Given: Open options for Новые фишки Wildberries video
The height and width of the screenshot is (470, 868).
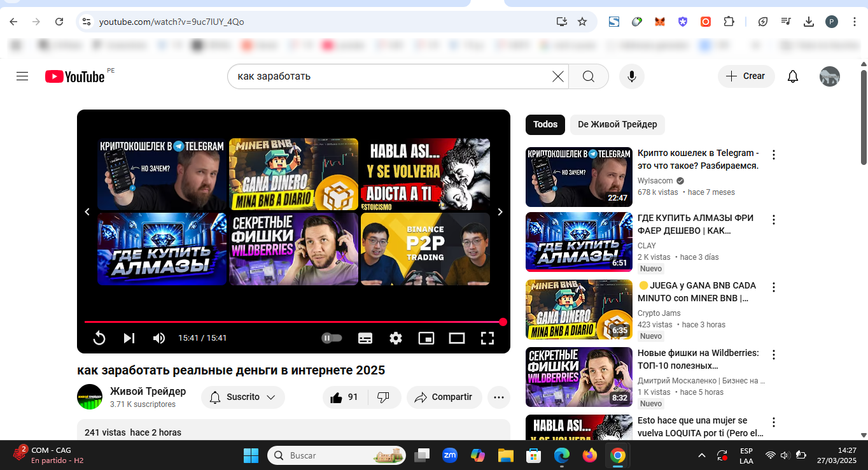Looking at the screenshot, I should (774, 355).
